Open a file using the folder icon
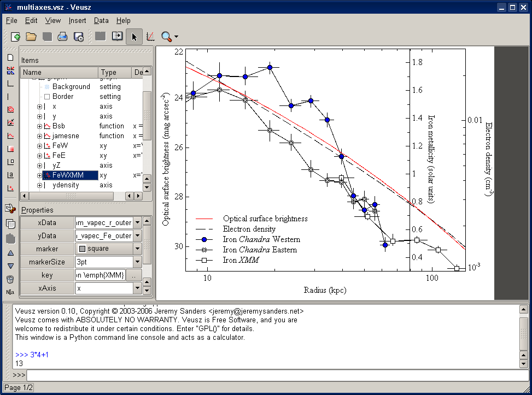This screenshot has width=532, height=395. (x=31, y=37)
